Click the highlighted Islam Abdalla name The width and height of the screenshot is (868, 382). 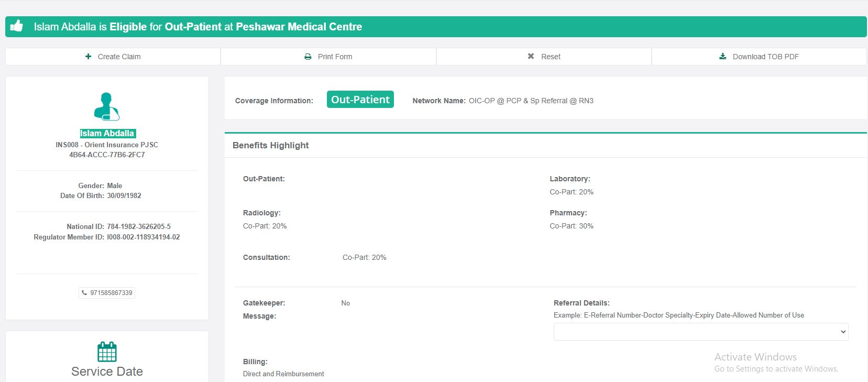pyautogui.click(x=107, y=134)
